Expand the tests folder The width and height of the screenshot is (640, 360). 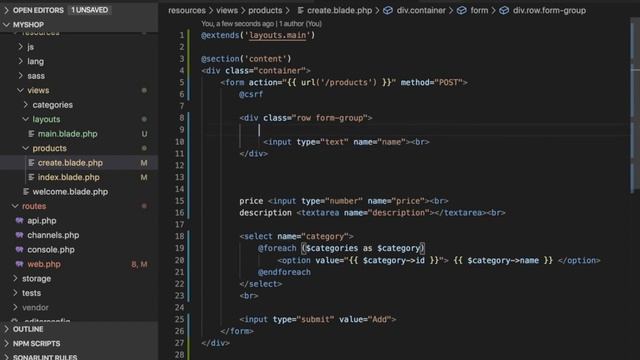point(31,293)
